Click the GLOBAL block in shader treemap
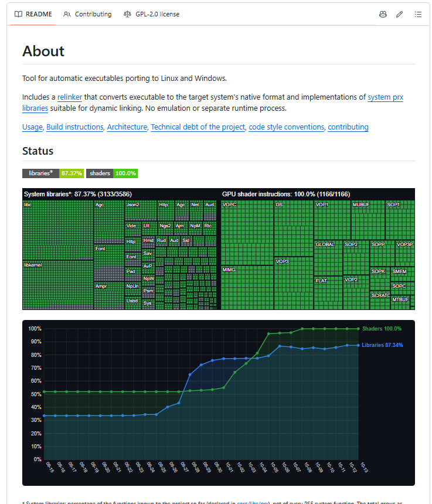432x504 pixels. point(328,258)
